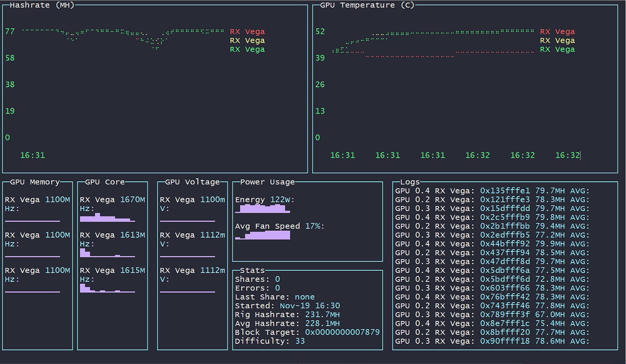Image resolution: width=626 pixels, height=364 pixels.
Task: Click the GPU Core value 1615M
Action: click(x=132, y=270)
